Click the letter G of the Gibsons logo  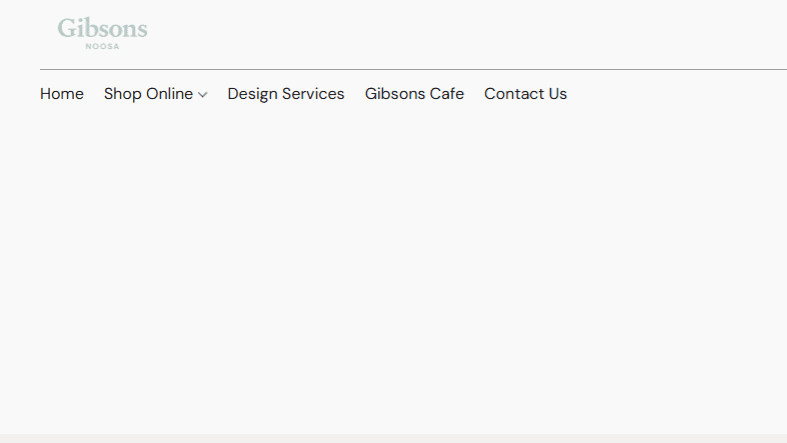[66, 29]
